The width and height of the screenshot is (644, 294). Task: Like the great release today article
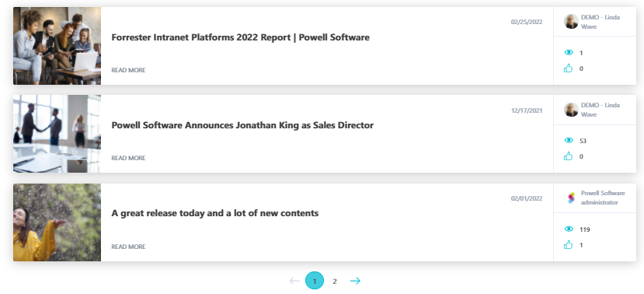pyautogui.click(x=568, y=245)
